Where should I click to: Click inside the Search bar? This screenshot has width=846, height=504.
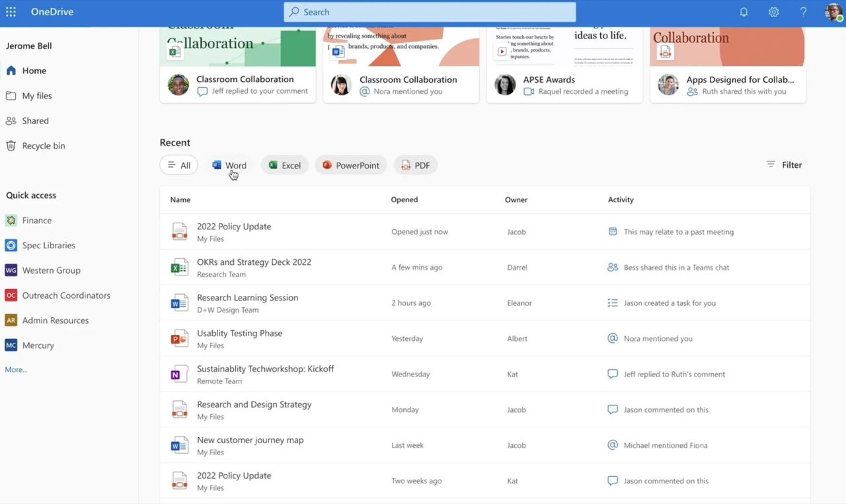click(430, 11)
